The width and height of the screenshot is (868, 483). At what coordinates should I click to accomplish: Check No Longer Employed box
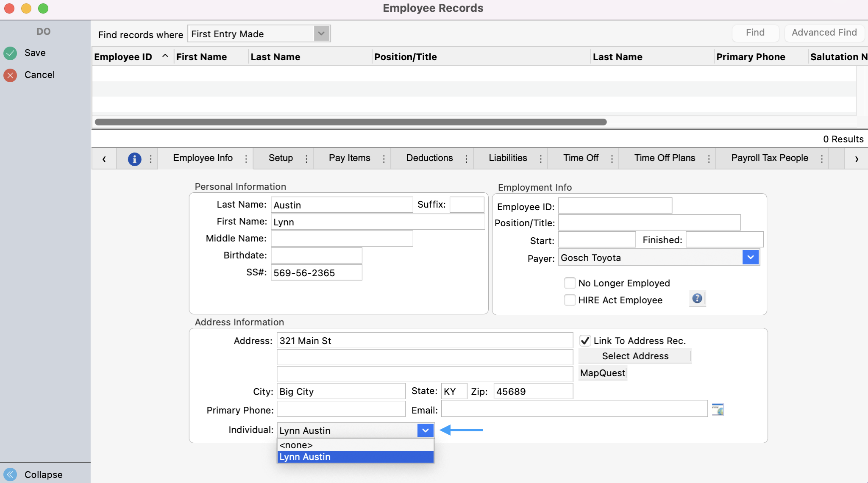click(x=570, y=283)
